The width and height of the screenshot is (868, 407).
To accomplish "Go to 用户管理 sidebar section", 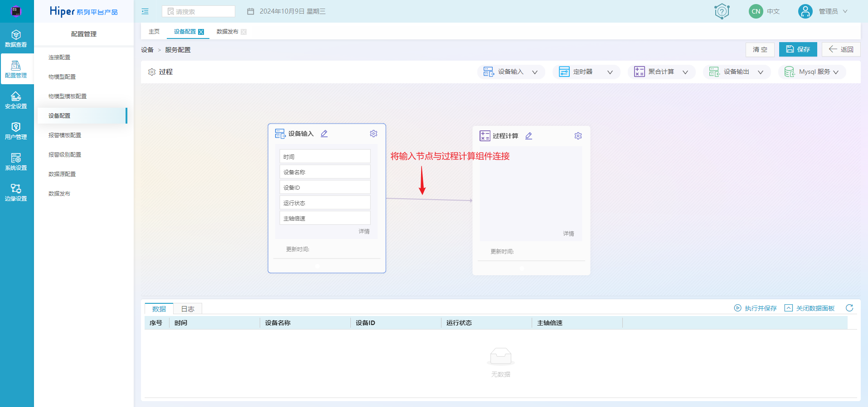I will (16, 131).
